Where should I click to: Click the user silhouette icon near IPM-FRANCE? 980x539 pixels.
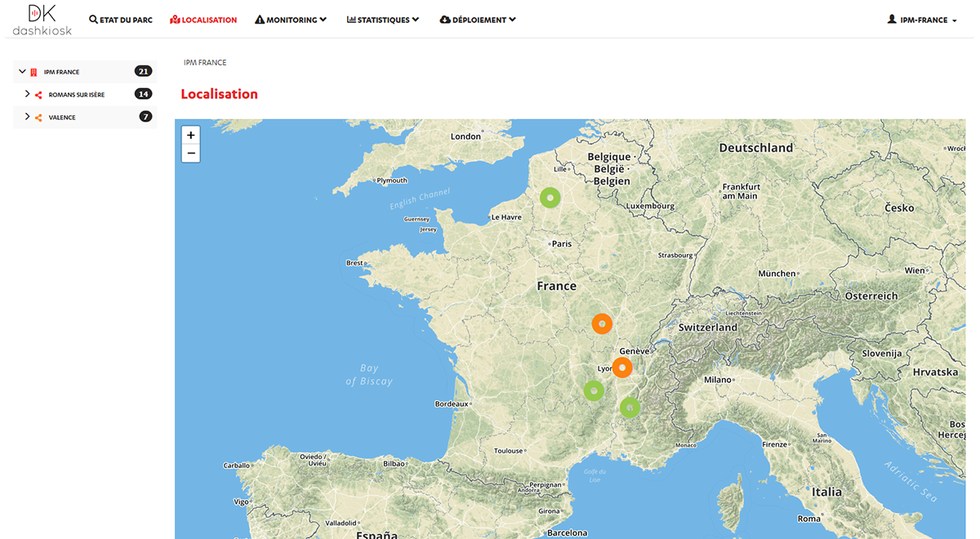890,18
